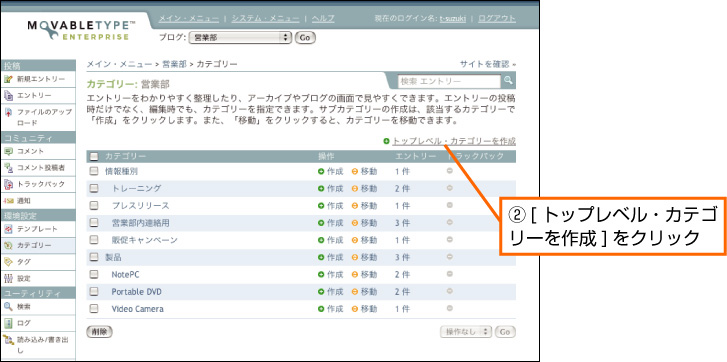Check the 製品 category checkbox

click(94, 257)
